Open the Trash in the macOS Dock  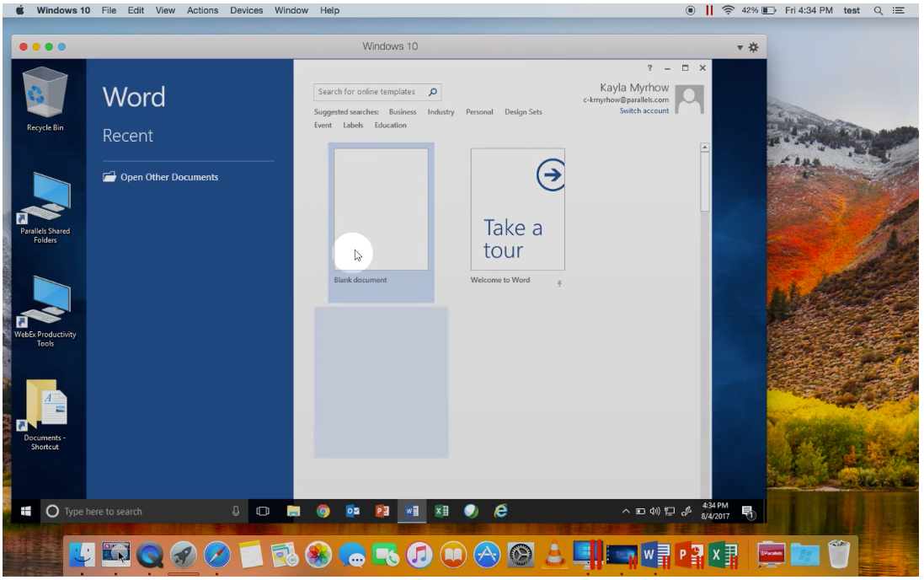pyautogui.click(x=838, y=555)
